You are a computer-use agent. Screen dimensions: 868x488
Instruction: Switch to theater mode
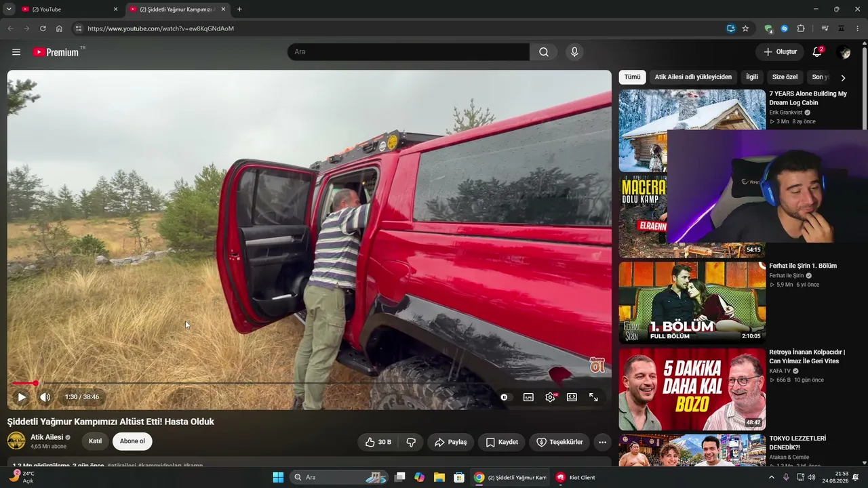(572, 397)
